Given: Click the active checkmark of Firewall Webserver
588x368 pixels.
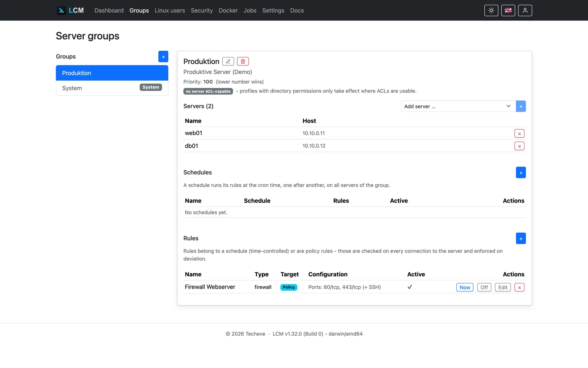Looking at the screenshot, I should click(410, 287).
